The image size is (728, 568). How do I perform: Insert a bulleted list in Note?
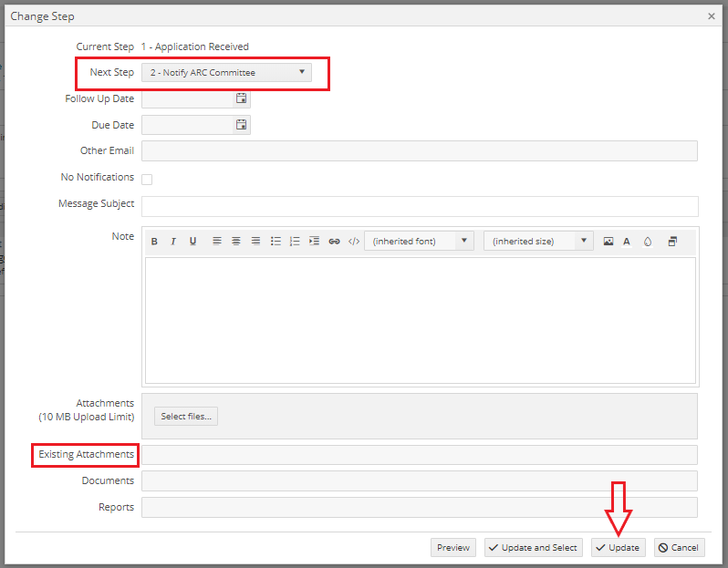tap(276, 242)
